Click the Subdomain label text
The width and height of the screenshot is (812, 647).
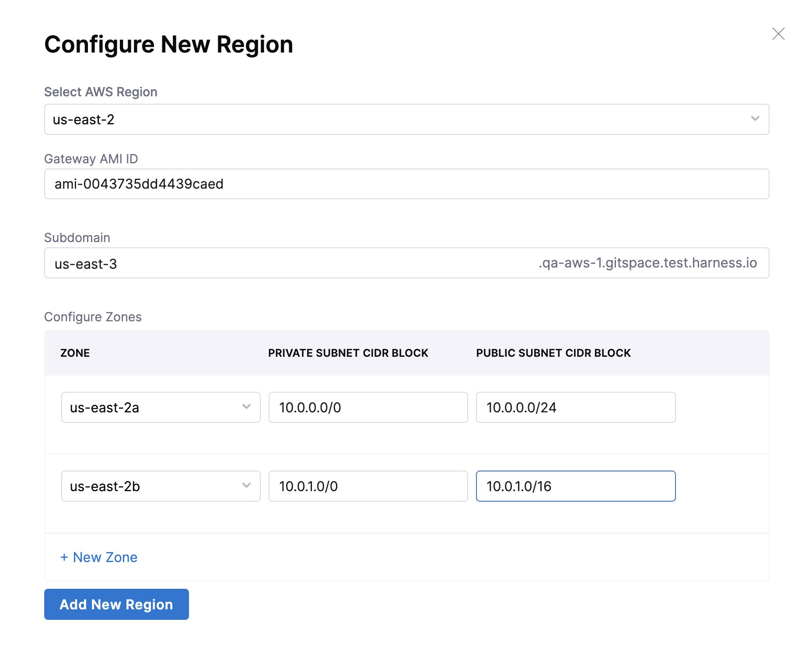77,238
